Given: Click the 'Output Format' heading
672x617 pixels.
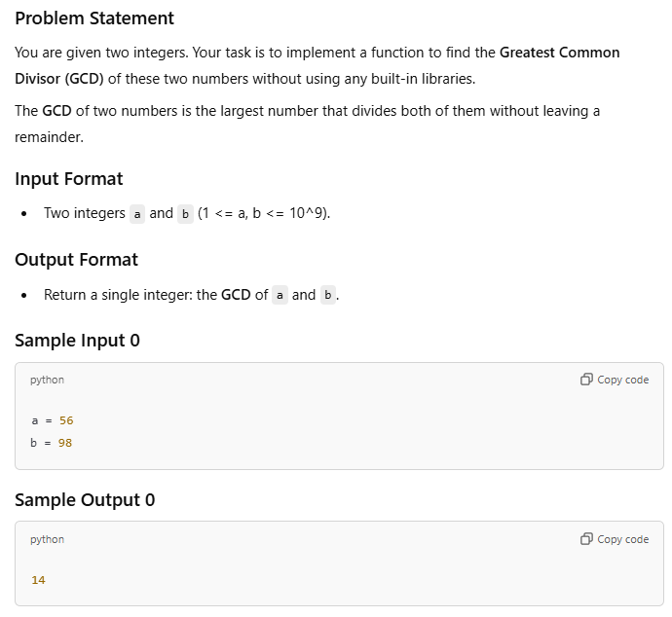Looking at the screenshot, I should (76, 260).
